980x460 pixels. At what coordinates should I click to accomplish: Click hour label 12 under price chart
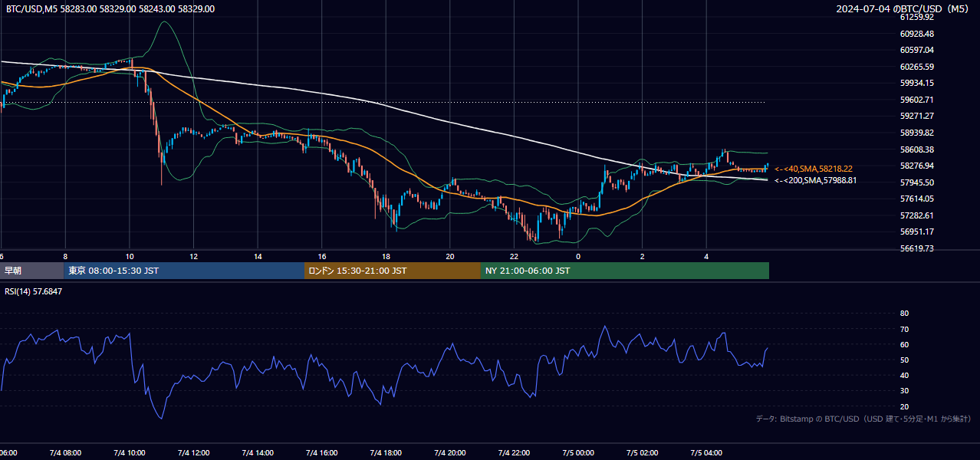point(193,256)
